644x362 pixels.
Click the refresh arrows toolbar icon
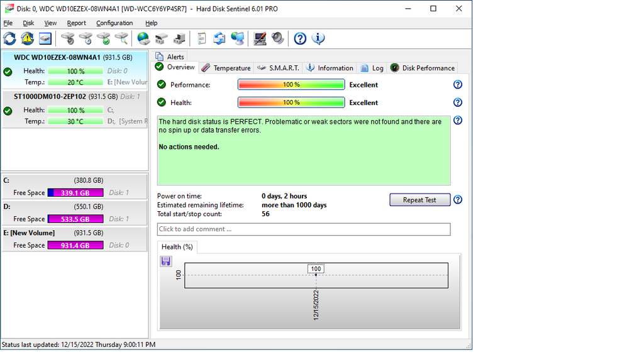tap(10, 38)
